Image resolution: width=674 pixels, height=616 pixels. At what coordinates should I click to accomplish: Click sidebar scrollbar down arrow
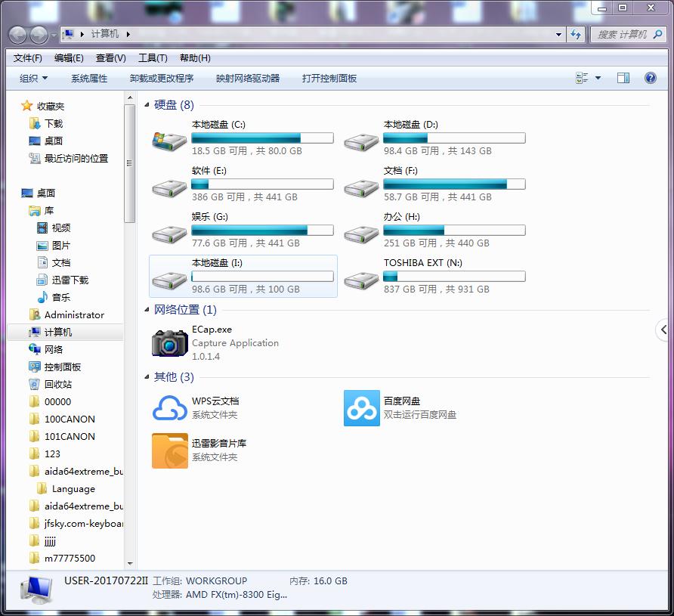point(130,564)
